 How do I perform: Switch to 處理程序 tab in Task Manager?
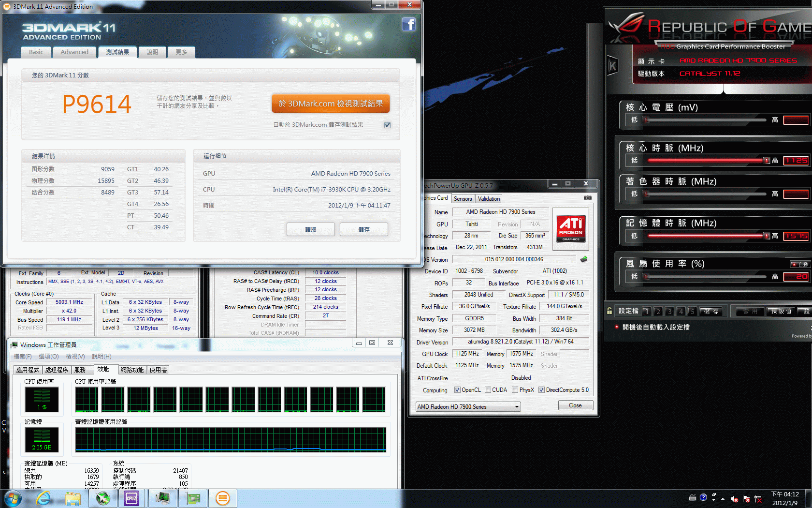(x=57, y=370)
